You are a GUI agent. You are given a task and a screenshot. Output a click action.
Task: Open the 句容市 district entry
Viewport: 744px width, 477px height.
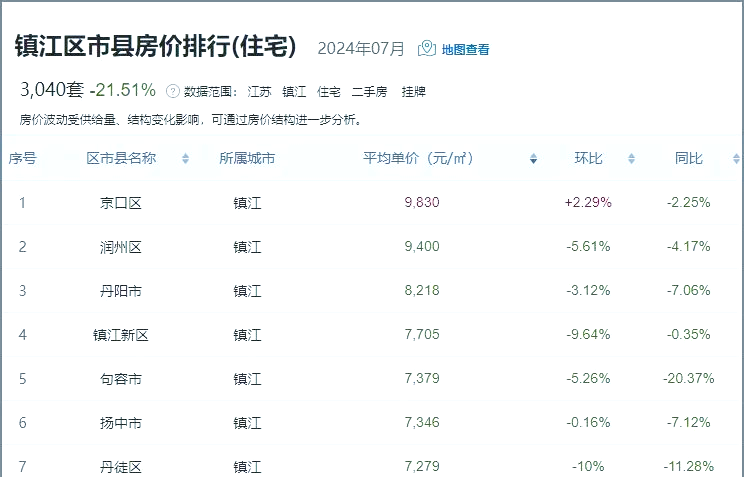click(121, 379)
